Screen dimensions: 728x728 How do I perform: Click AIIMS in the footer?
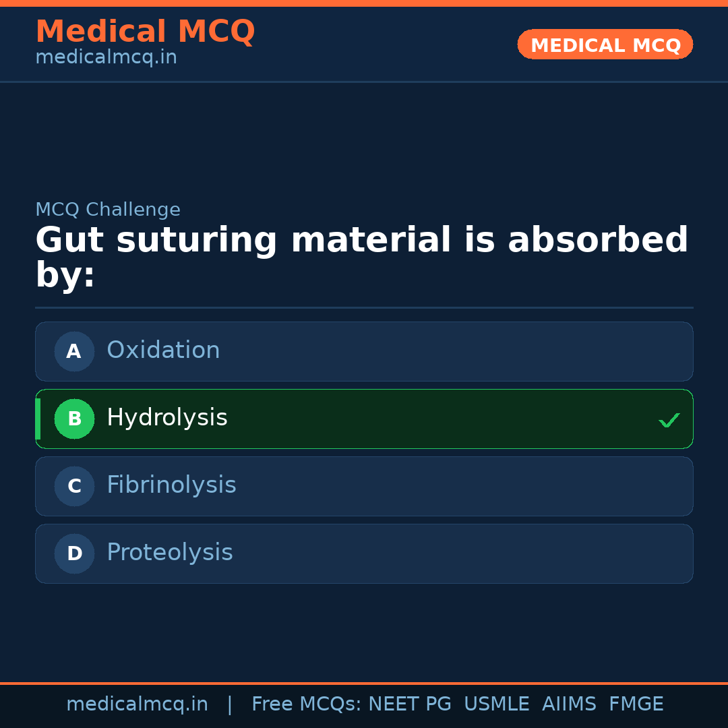(569, 704)
